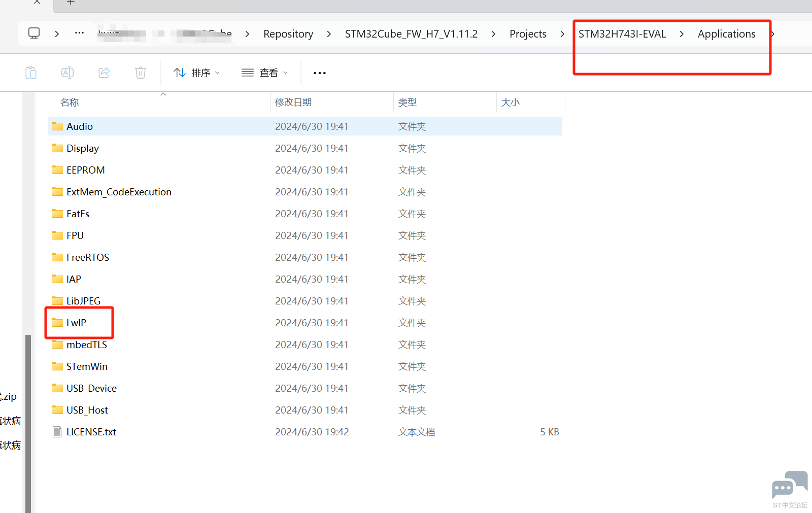Select the STemWin folder icon

[57, 366]
